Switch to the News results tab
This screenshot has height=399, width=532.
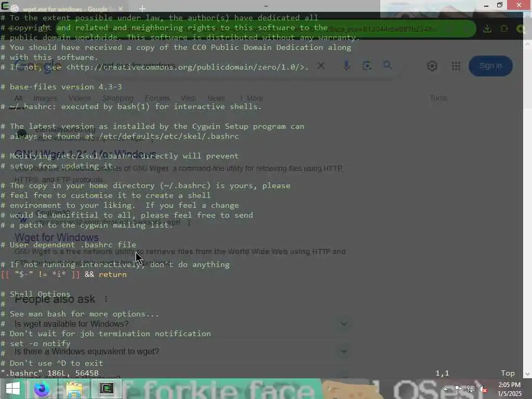pos(216,98)
